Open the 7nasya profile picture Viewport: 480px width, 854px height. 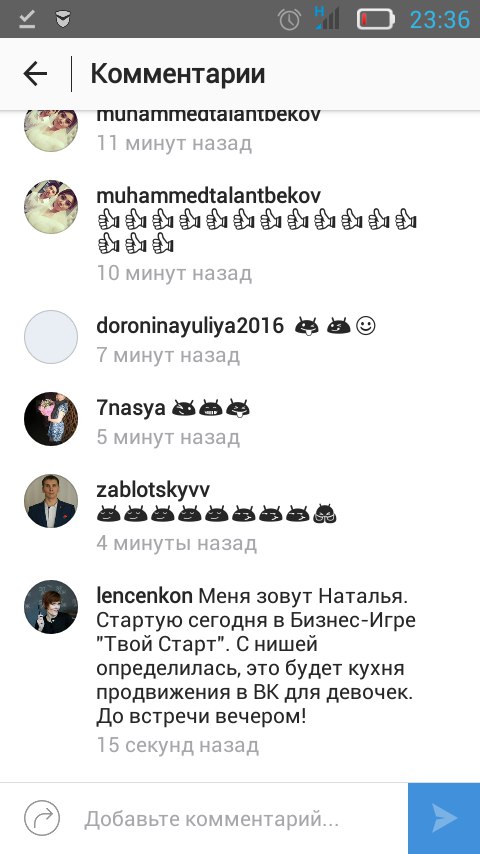pos(51,419)
